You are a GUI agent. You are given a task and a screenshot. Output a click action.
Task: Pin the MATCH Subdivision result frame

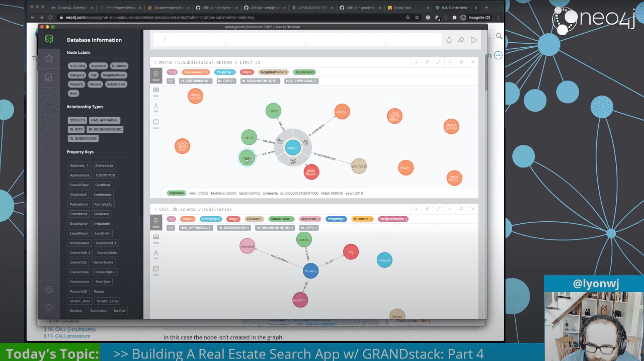tap(427, 62)
